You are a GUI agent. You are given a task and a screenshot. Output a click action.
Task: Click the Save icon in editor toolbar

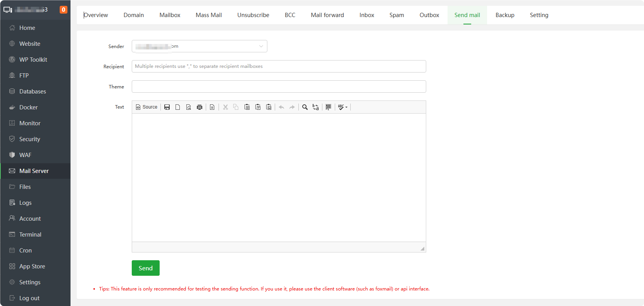point(167,107)
